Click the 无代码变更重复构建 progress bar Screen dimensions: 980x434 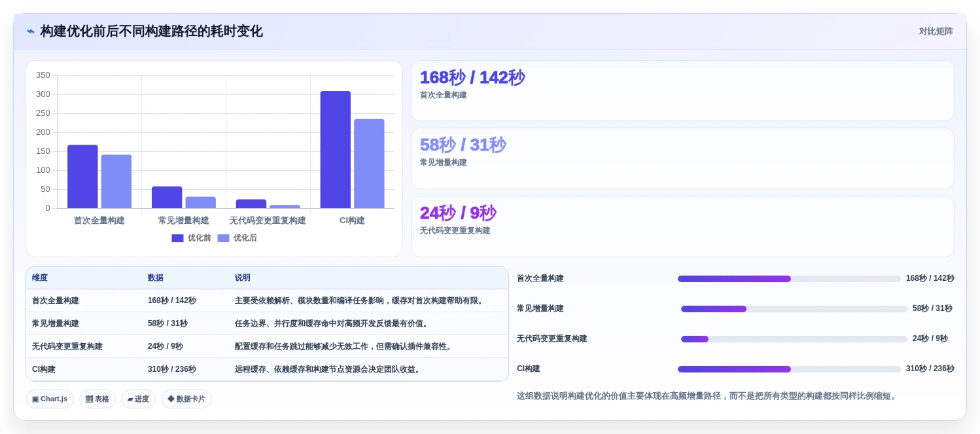[x=794, y=339]
